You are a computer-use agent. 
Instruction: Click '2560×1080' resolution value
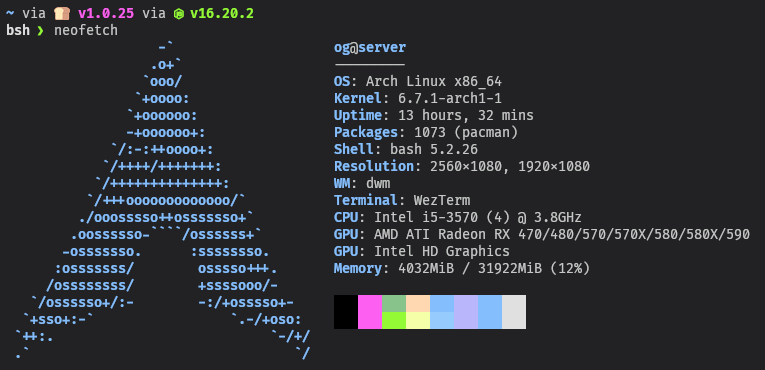466,166
